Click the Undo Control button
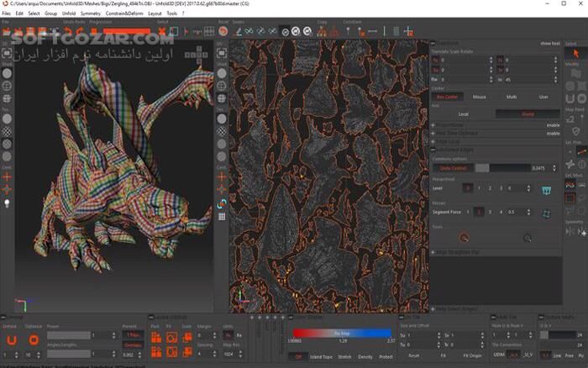Image resolution: width=588 pixels, height=368 pixels. [x=452, y=168]
